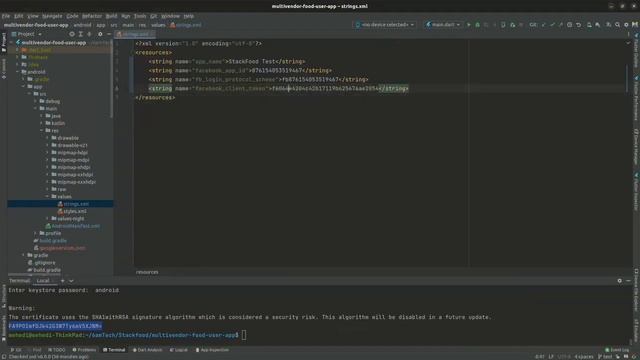The image size is (640, 360).
Task: Select mipmap-hdpi folder in tree
Action: [72, 153]
